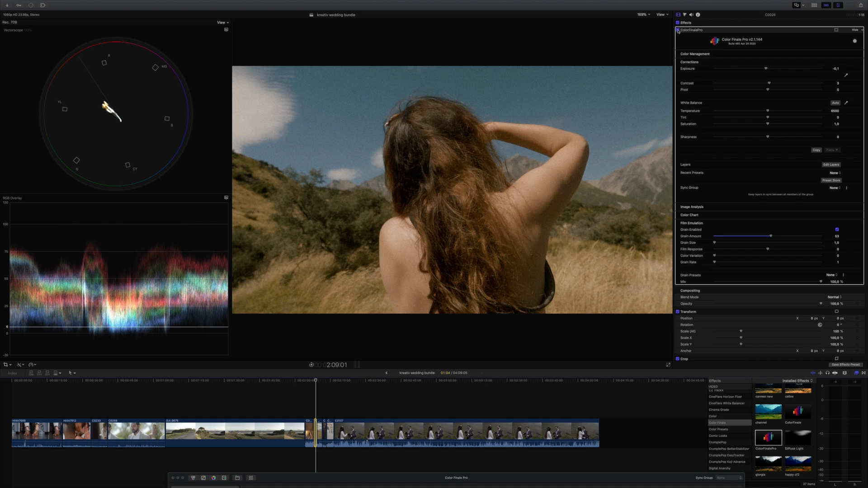Open Color Finale Pro settings gear
This screenshot has height=488, width=868.
[x=854, y=41]
